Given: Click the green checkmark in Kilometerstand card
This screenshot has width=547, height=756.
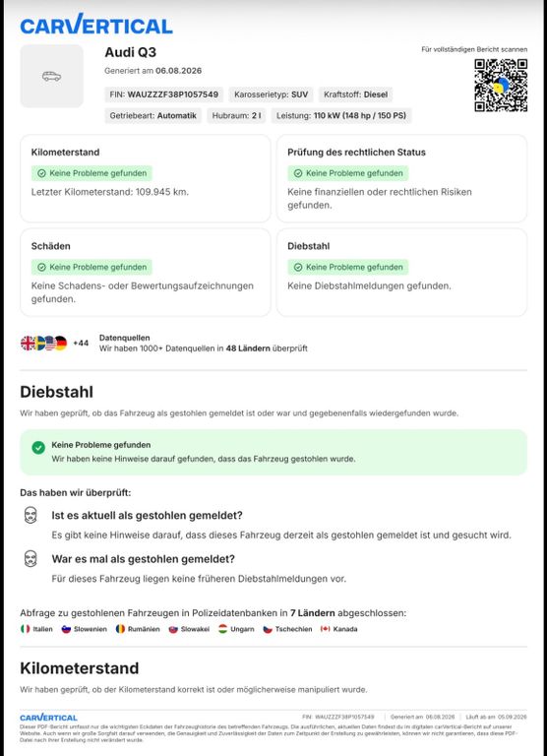Looking at the screenshot, I should 42,173.
